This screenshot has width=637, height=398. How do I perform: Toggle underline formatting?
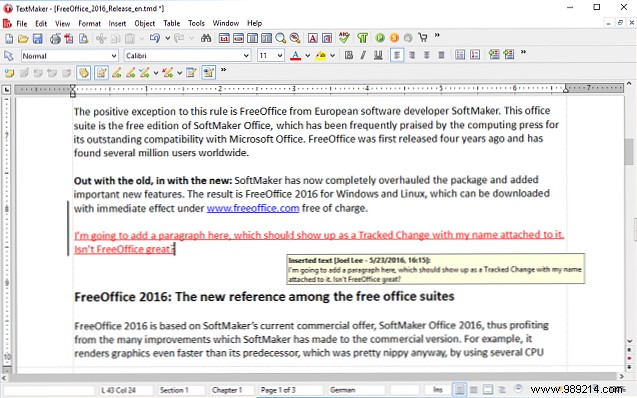click(378, 55)
